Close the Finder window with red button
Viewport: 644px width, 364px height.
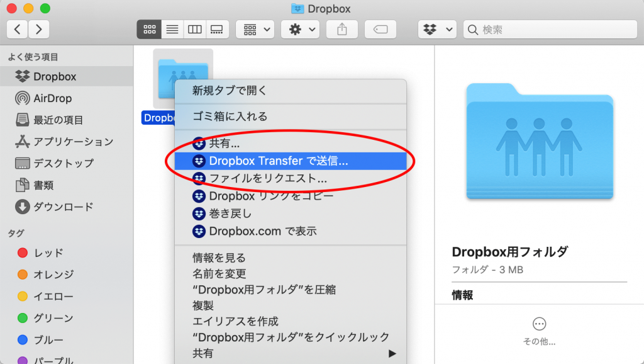point(11,8)
